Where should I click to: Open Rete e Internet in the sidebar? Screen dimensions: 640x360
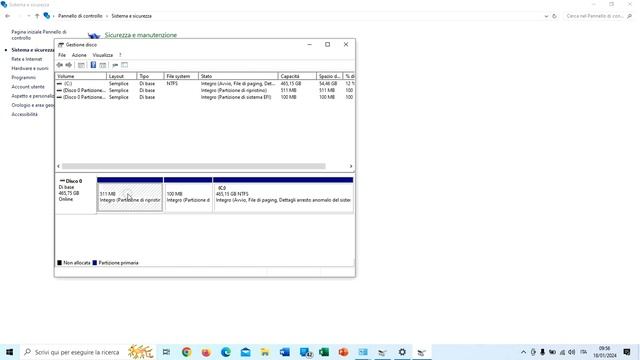click(27, 59)
